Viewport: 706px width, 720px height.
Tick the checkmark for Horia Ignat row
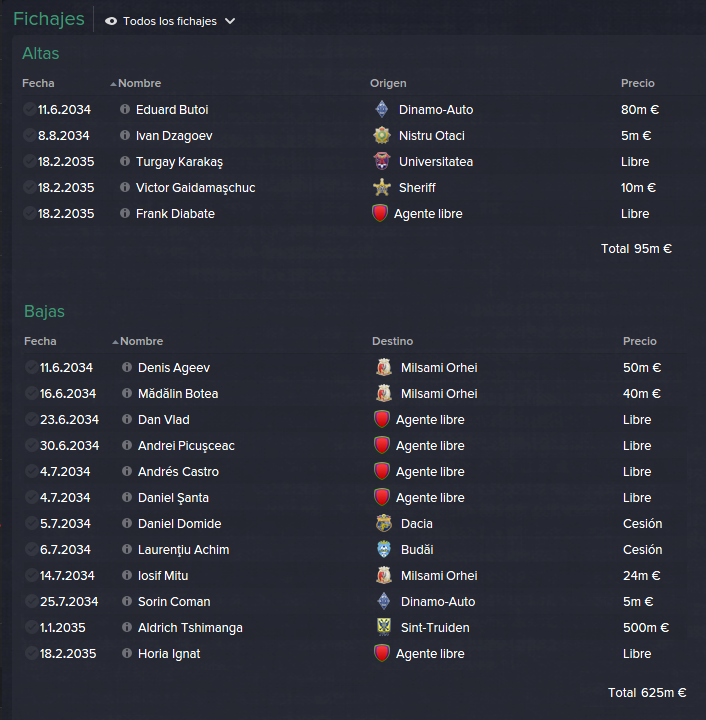31,653
